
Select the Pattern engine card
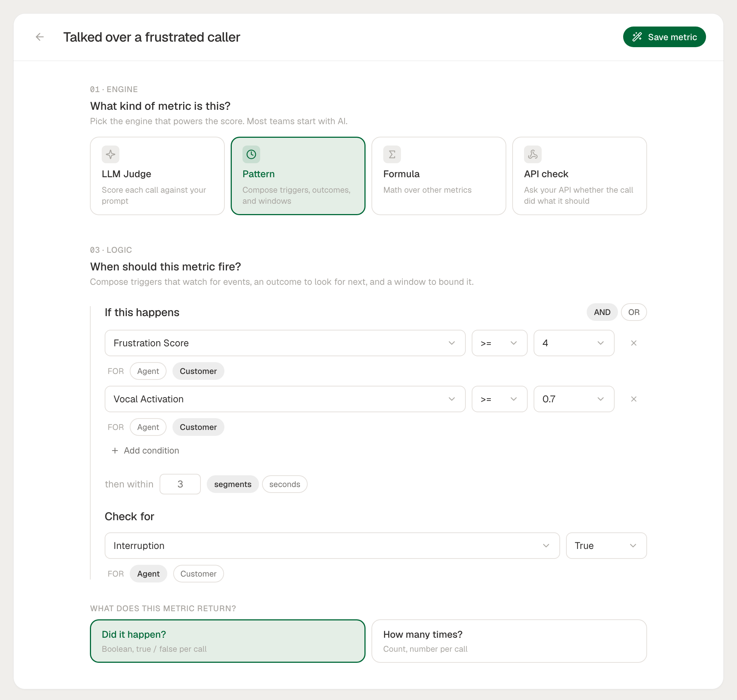298,176
